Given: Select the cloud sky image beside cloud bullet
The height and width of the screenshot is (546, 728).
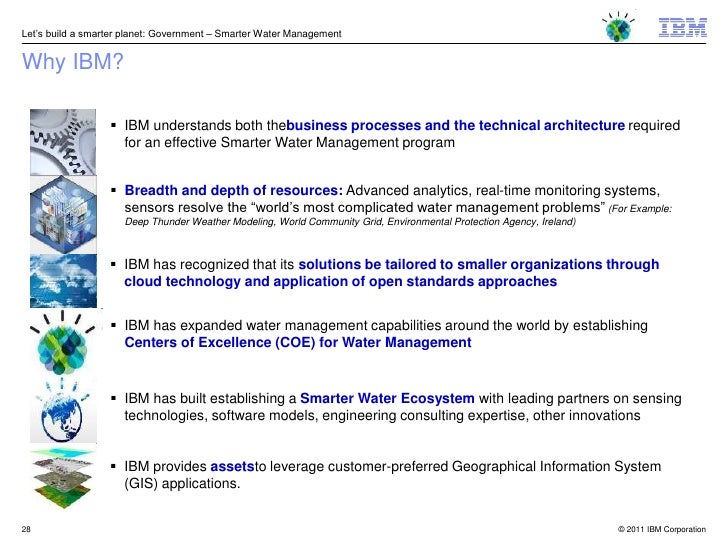Looking at the screenshot, I should click(63, 280).
